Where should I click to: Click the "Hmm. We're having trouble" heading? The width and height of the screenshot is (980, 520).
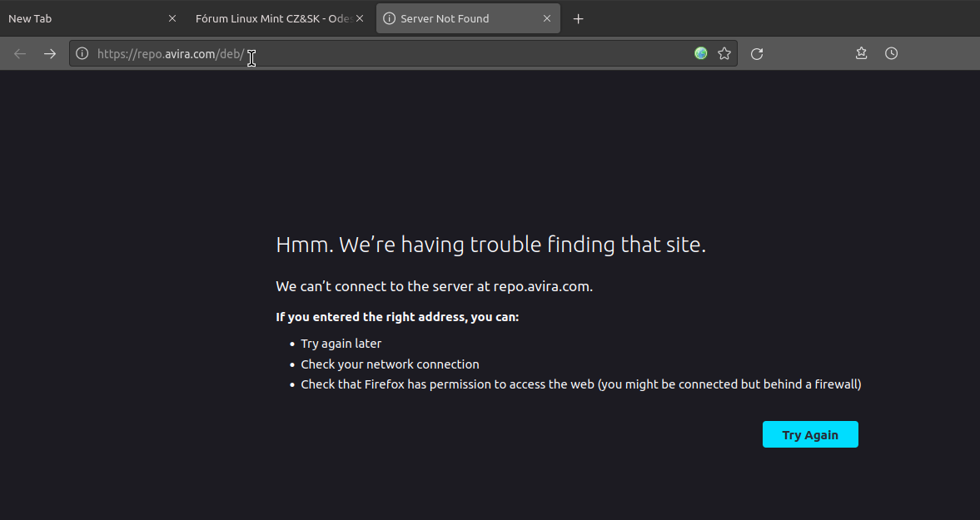490,245
